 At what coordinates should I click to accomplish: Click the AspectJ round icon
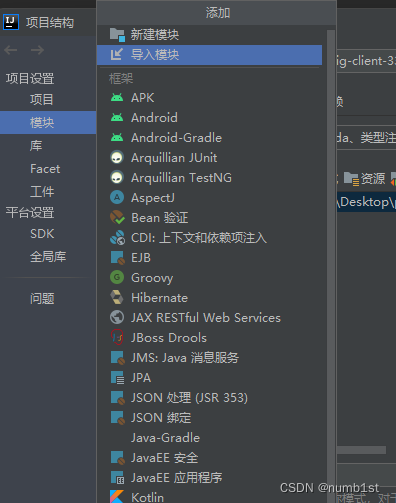(117, 198)
